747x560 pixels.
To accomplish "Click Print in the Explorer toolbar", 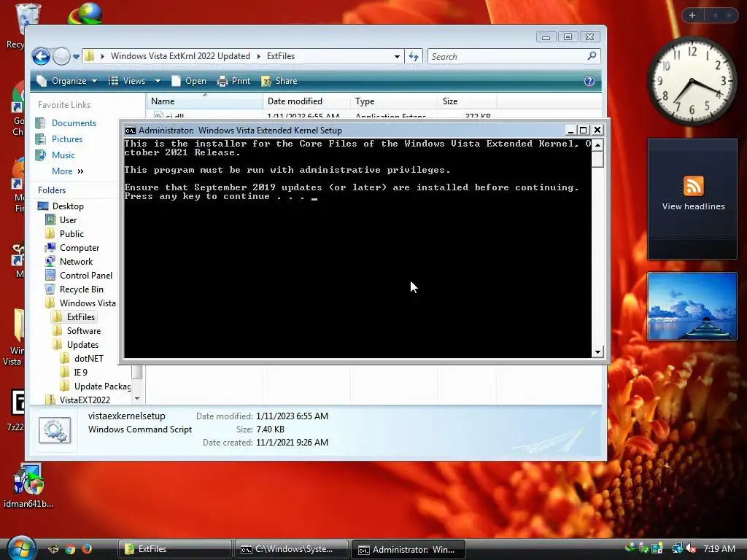I will 233,81.
